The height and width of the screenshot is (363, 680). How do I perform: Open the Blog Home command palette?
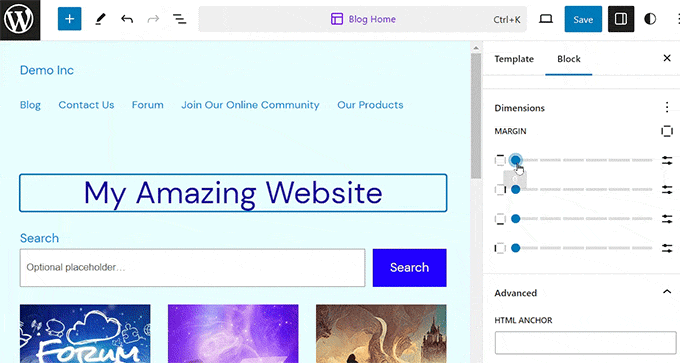[x=363, y=19]
